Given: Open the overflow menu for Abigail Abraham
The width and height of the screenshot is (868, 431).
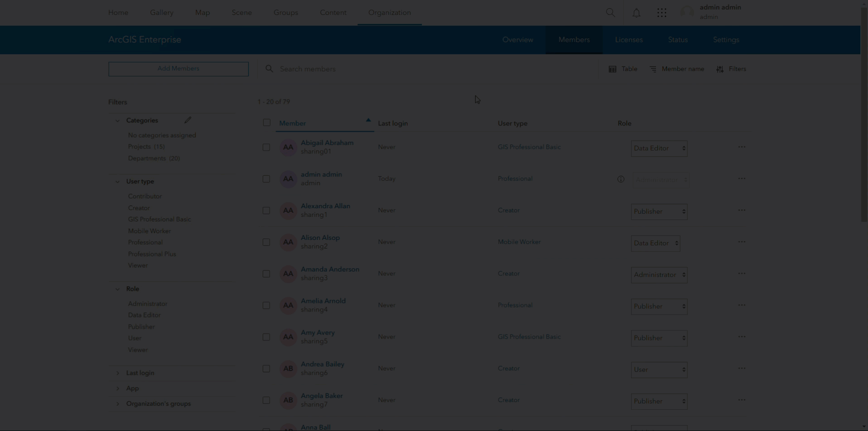Looking at the screenshot, I should point(742,147).
